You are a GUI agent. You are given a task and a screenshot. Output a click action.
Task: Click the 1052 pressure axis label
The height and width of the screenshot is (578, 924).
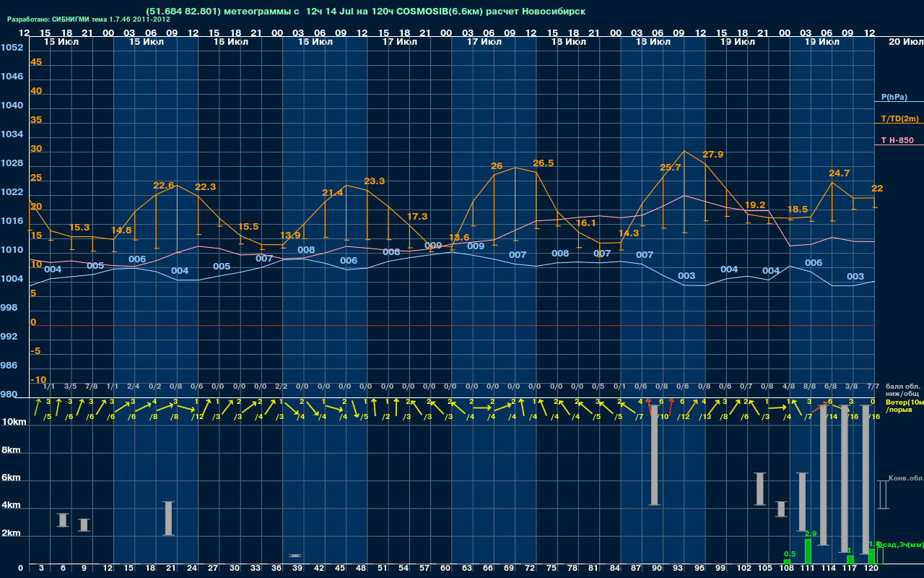(x=12, y=48)
